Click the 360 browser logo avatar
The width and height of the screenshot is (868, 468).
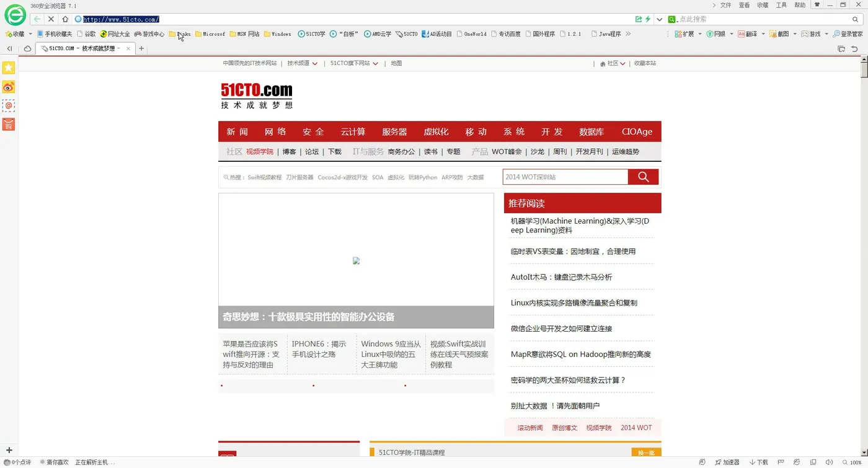pyautogui.click(x=15, y=15)
